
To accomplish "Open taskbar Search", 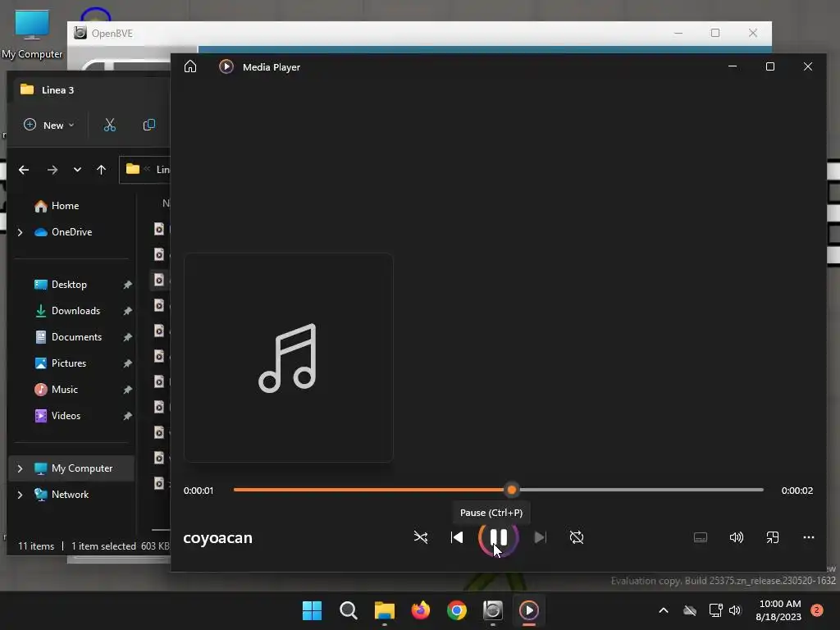I will pyautogui.click(x=348, y=610).
